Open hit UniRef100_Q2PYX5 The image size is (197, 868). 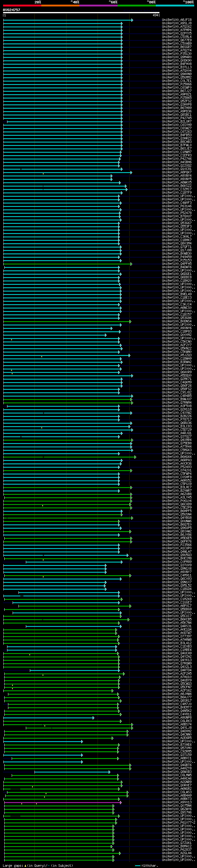[x=177, y=33]
